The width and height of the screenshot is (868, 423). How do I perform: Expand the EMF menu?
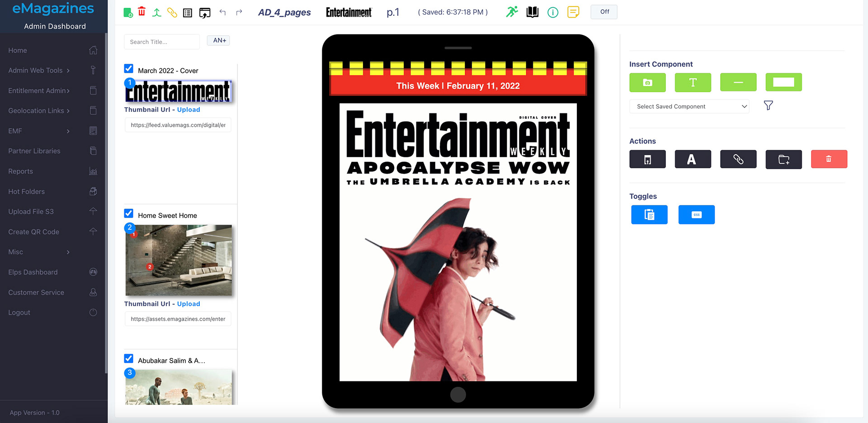point(53,131)
